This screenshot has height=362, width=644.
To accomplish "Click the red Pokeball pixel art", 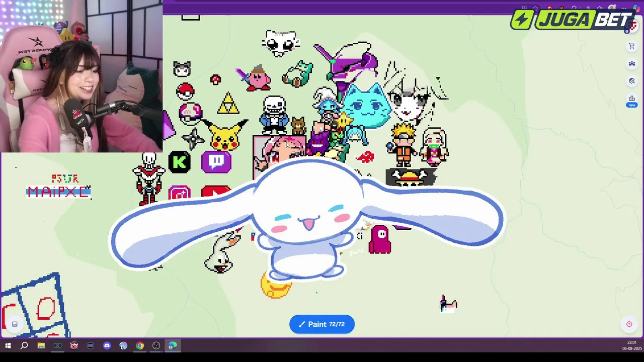I will tap(185, 92).
